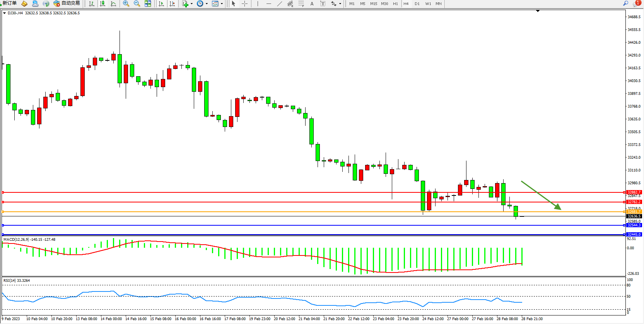Enable candlestick chart mode
The image size is (644, 324).
[x=102, y=3]
